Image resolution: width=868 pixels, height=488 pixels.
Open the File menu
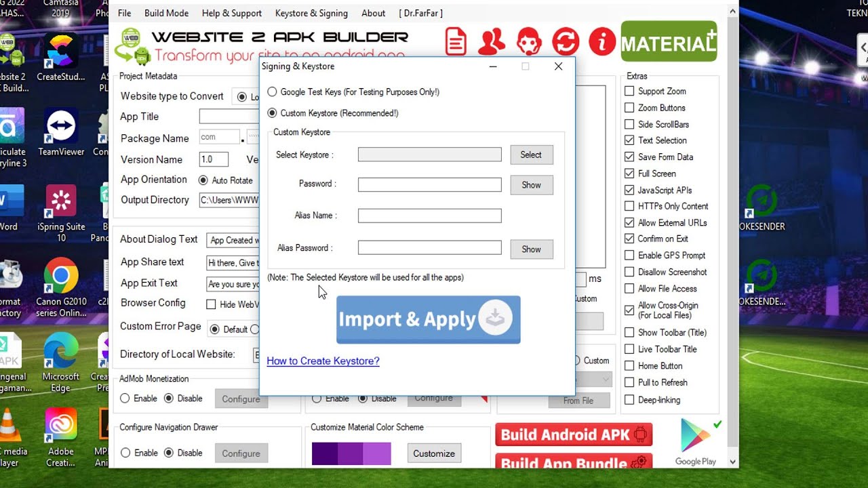tap(125, 13)
